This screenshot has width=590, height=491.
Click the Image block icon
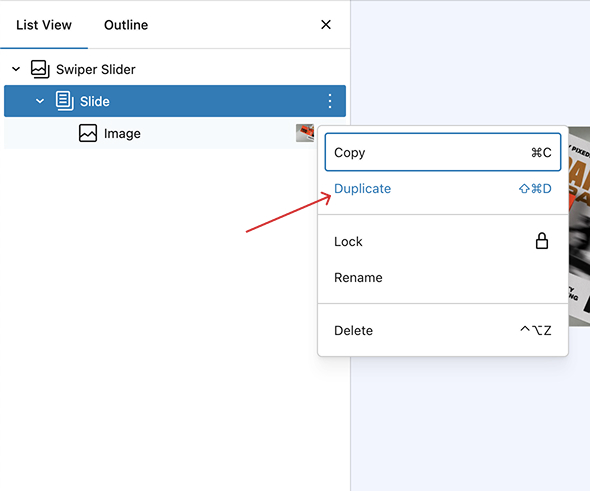click(88, 133)
